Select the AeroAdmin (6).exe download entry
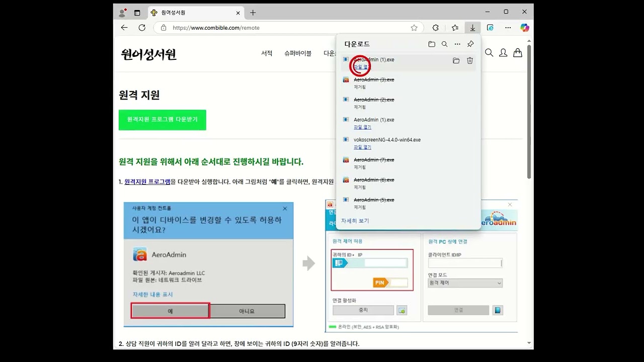This screenshot has height=362, width=644. 408,184
